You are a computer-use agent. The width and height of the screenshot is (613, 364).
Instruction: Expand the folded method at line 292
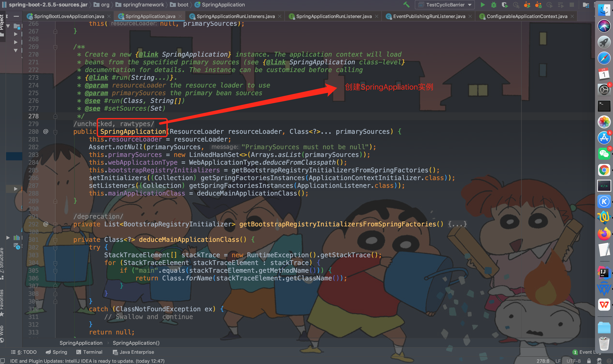(55, 224)
